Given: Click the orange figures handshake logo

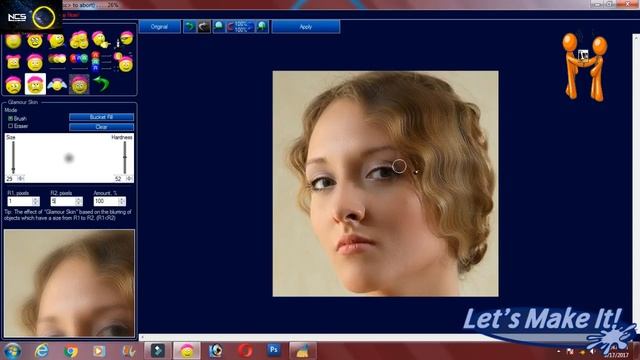Looking at the screenshot, I should click(x=584, y=67).
